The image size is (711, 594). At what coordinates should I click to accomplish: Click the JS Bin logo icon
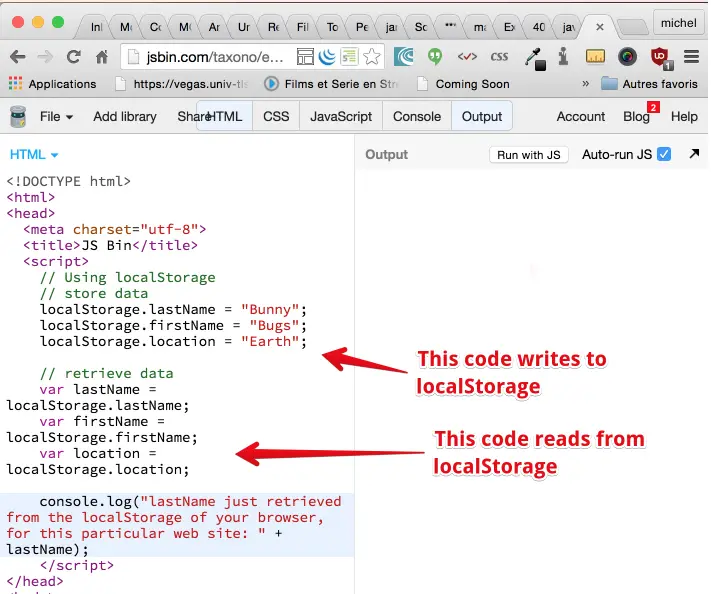pyautogui.click(x=17, y=116)
